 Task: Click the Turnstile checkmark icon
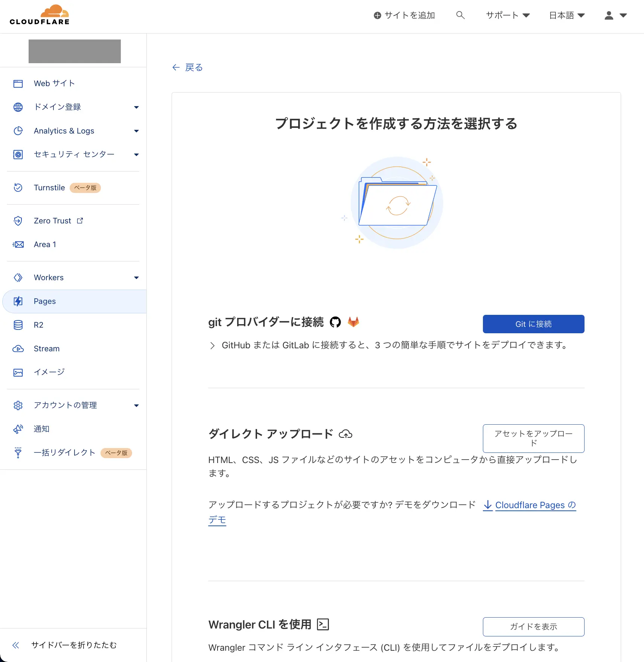tap(18, 188)
